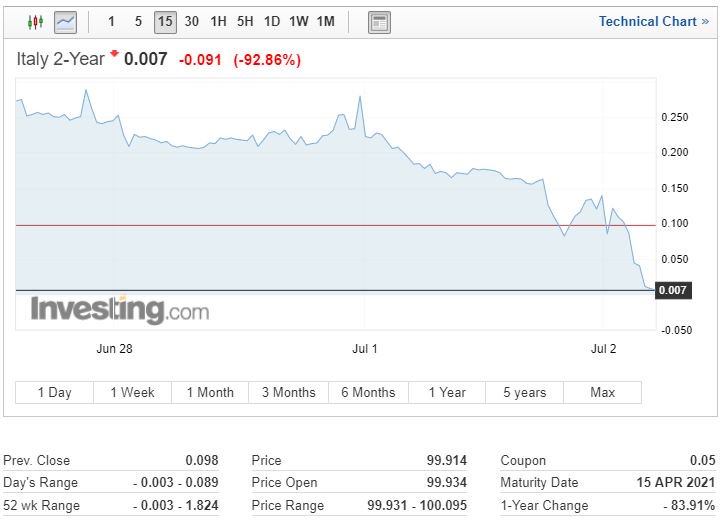The width and height of the screenshot is (721, 520).
Task: Switch to candlestick chart type
Action: (36, 22)
